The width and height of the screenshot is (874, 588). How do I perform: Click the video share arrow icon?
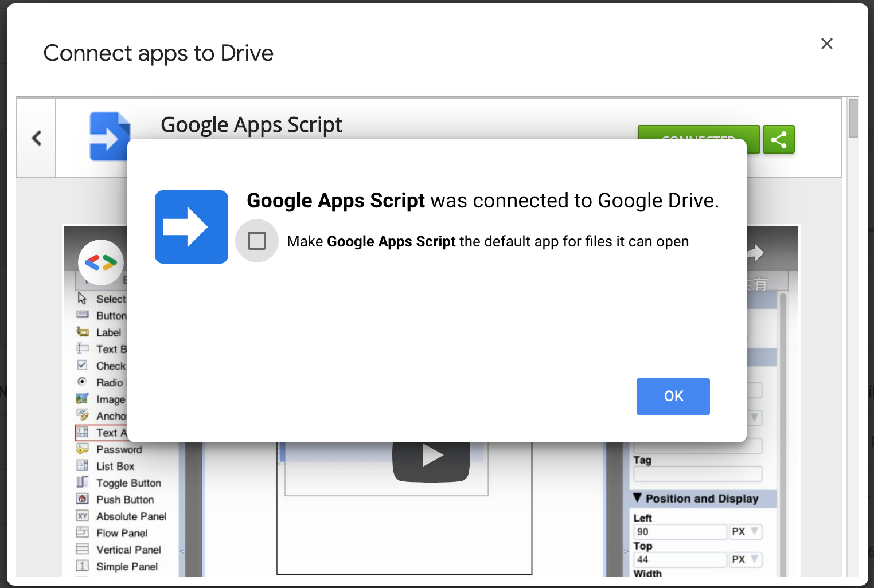pos(755,252)
